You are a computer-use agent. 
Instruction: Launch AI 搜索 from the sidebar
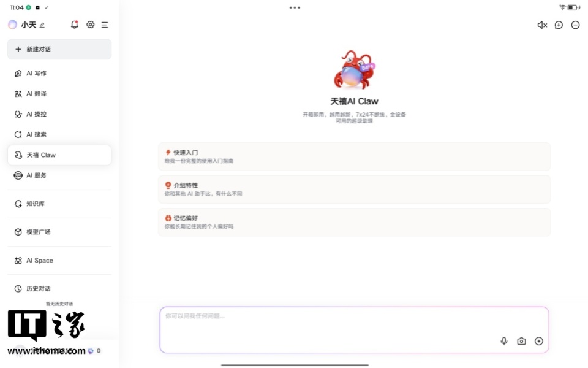37,134
